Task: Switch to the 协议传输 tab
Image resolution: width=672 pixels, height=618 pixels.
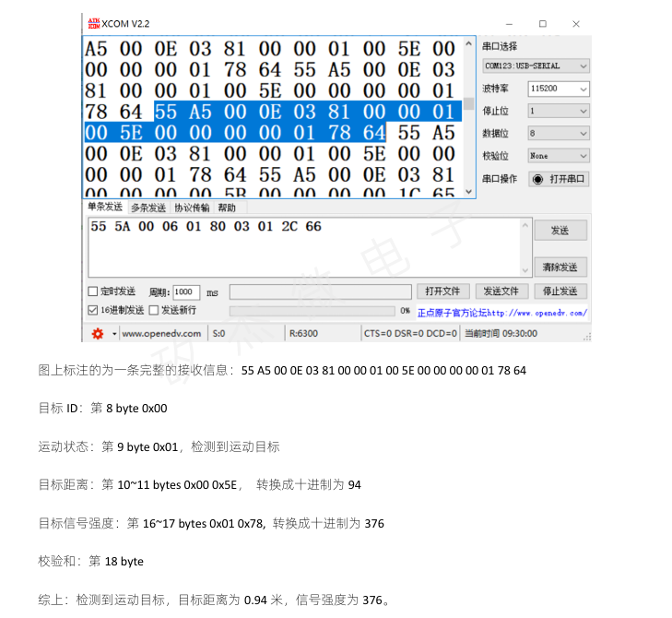Action: [x=192, y=208]
